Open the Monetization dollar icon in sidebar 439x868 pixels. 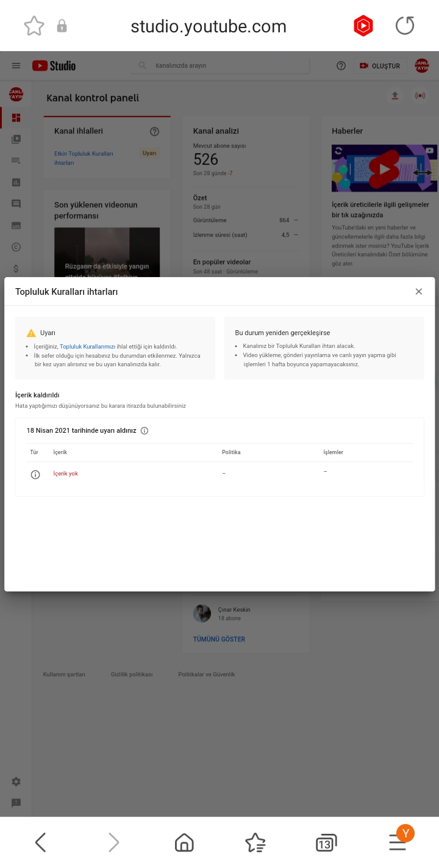pyautogui.click(x=16, y=269)
